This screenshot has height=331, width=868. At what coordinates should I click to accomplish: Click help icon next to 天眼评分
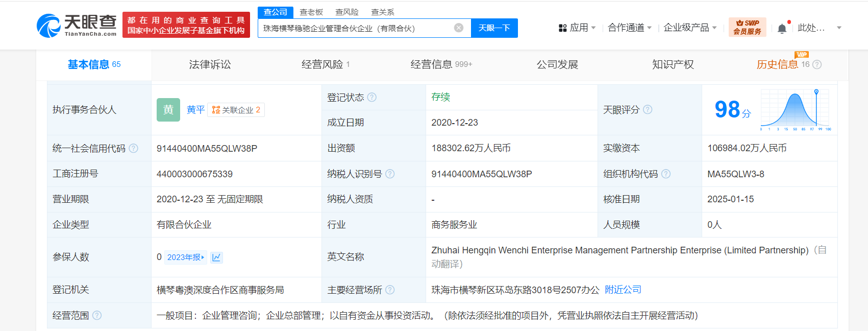(648, 110)
